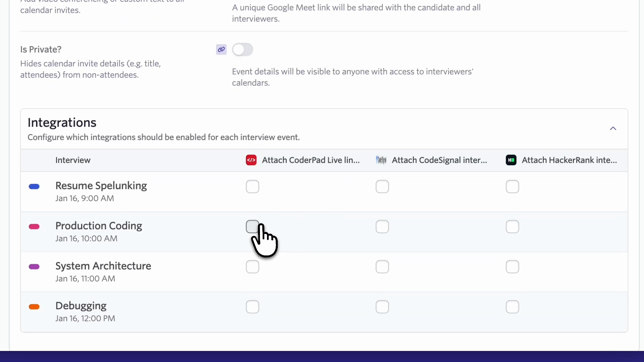Enable CoderPad for Production Coding

coord(253,227)
